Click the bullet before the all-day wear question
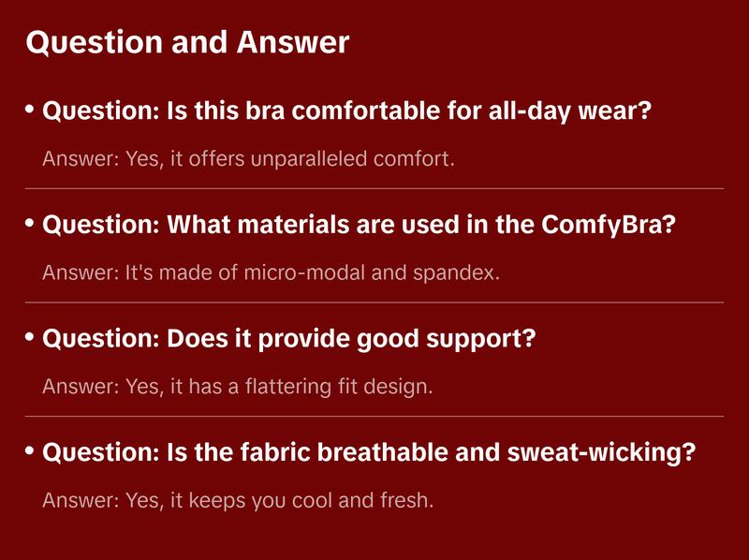749x560 pixels. [x=30, y=110]
